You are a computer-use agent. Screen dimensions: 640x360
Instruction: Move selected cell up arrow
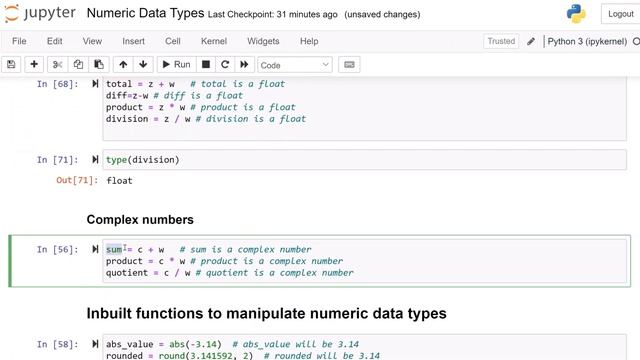(x=123, y=64)
